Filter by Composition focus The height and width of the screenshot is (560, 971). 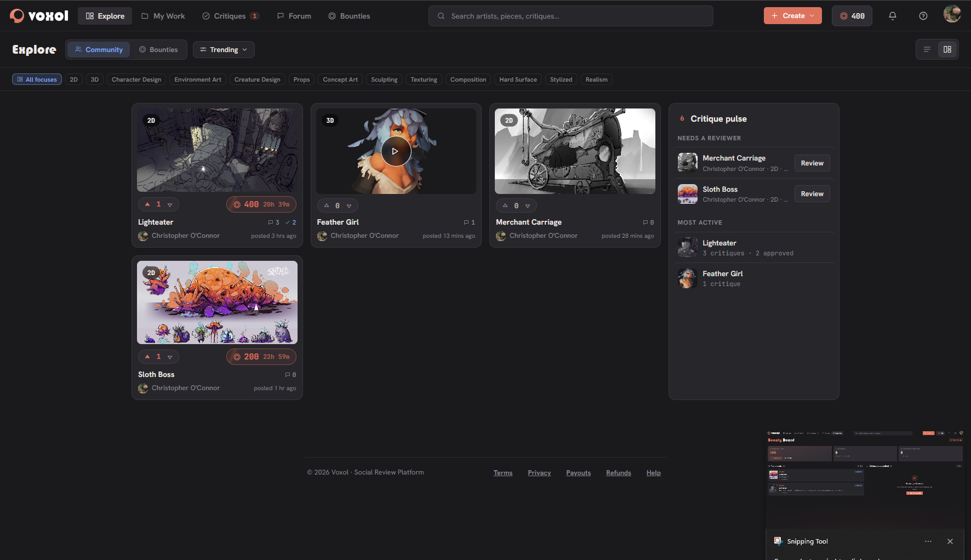pos(469,79)
